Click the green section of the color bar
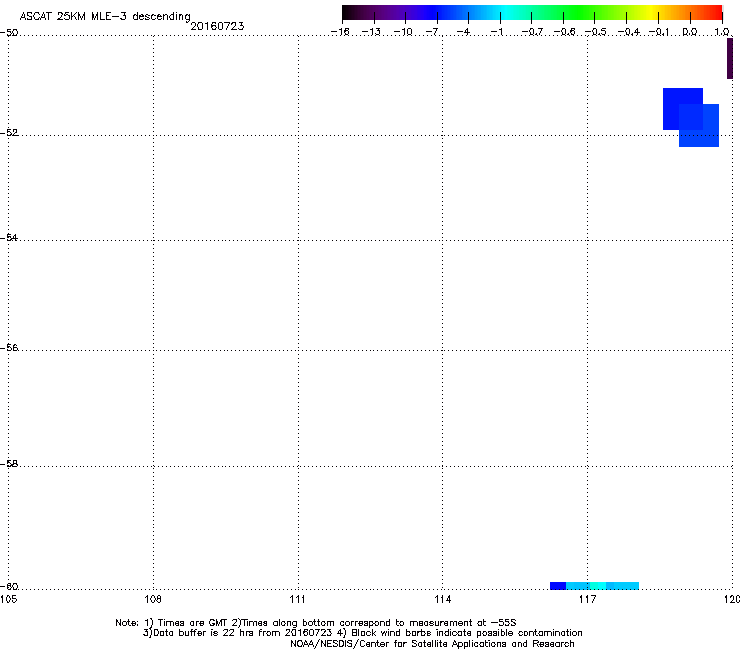The width and height of the screenshot is (740, 650). point(580,12)
